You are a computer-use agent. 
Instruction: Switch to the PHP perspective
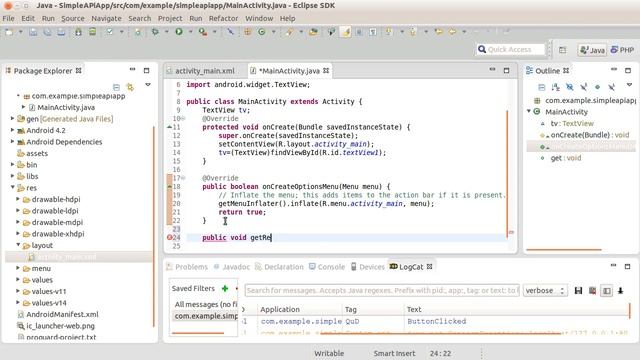[622, 50]
